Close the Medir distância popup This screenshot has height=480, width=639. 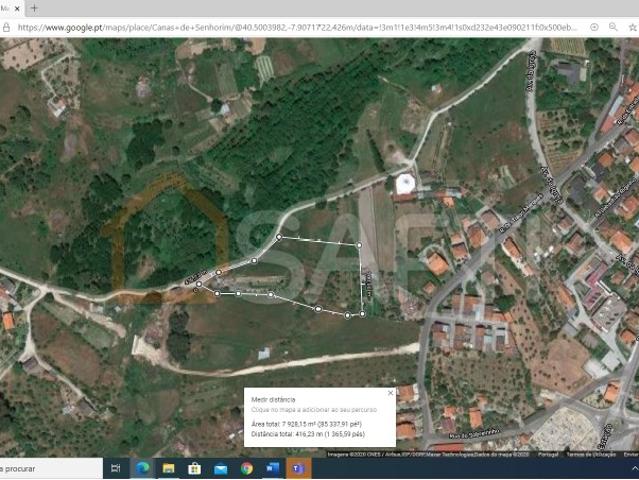tap(390, 393)
